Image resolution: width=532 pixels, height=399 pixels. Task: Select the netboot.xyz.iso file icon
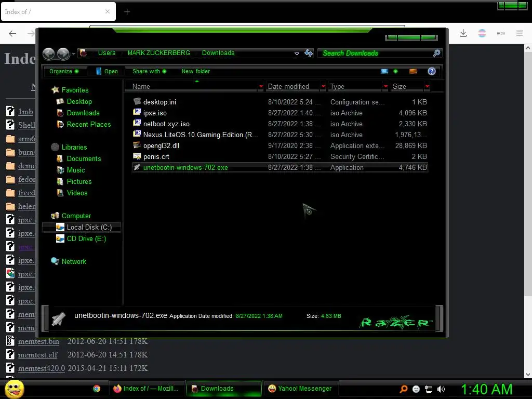point(137,123)
